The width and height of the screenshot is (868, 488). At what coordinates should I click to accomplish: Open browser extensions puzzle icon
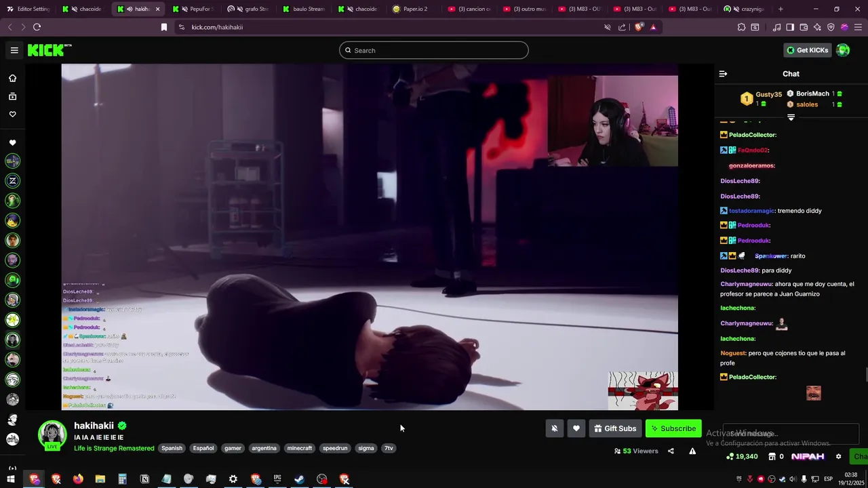click(741, 27)
